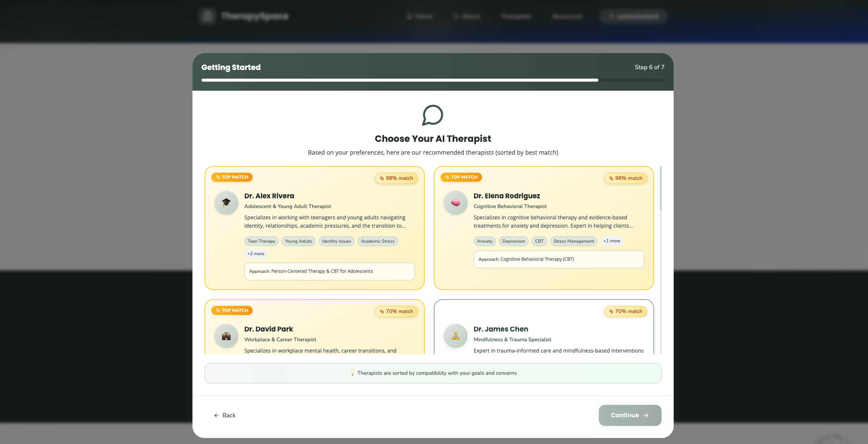Expand '+1 more' tags on Elena Rodriguez
The width and height of the screenshot is (868, 444).
612,241
